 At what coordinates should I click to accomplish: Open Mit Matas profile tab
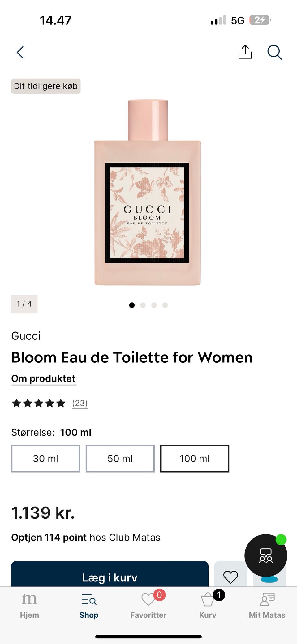(x=267, y=605)
